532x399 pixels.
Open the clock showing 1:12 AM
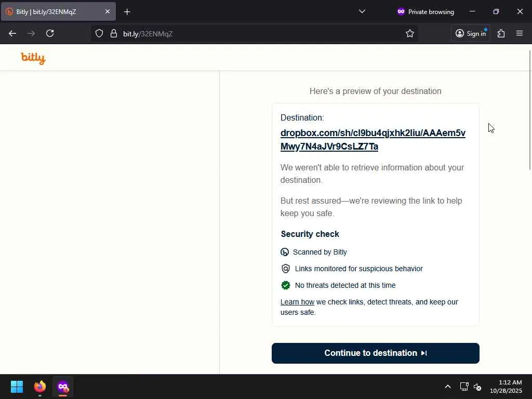pos(506,387)
